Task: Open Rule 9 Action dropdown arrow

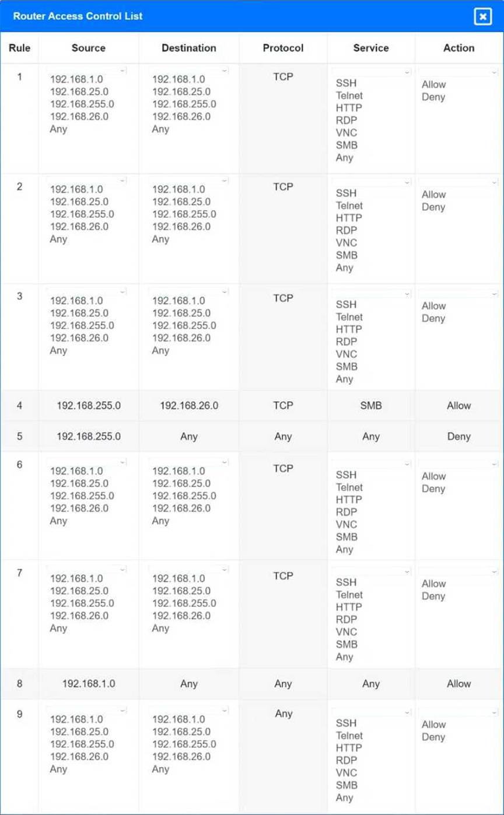Action: 494,713
